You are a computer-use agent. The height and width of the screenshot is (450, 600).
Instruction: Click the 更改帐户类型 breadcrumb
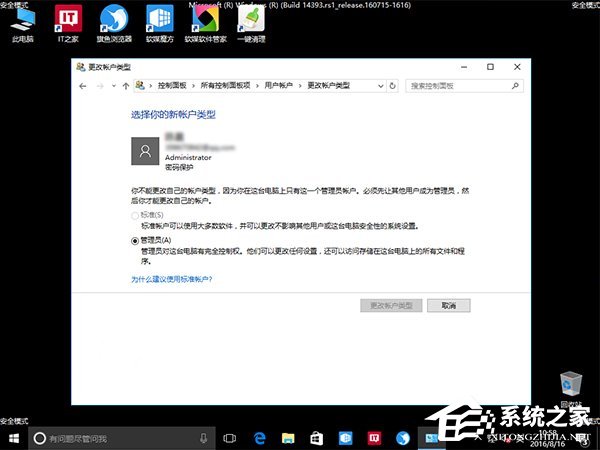(x=329, y=86)
